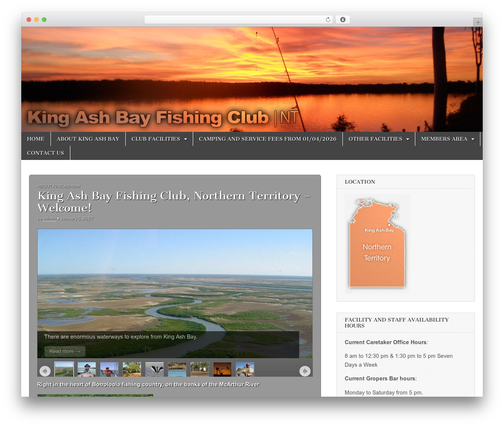Go to the Home page
The image size is (504, 427).
pos(36,139)
